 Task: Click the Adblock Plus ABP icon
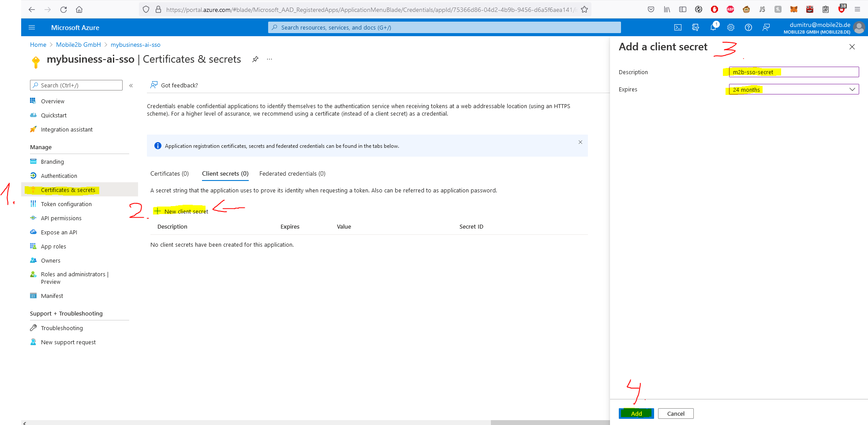pos(730,9)
